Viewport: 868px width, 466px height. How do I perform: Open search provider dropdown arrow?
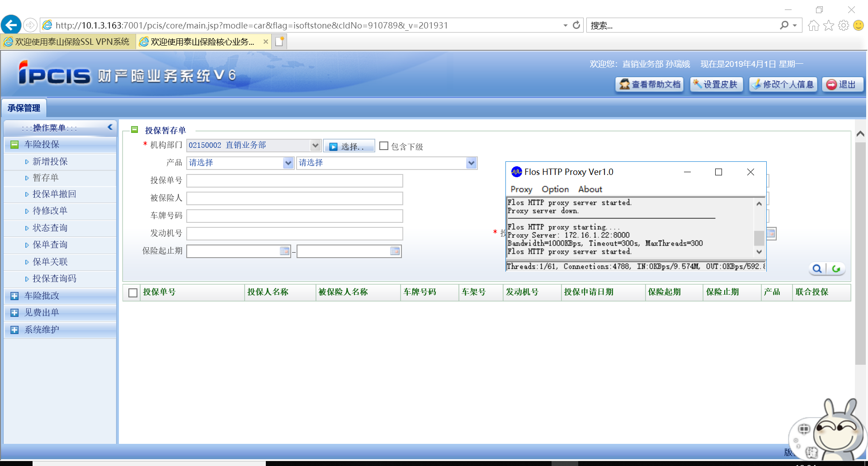click(x=795, y=25)
